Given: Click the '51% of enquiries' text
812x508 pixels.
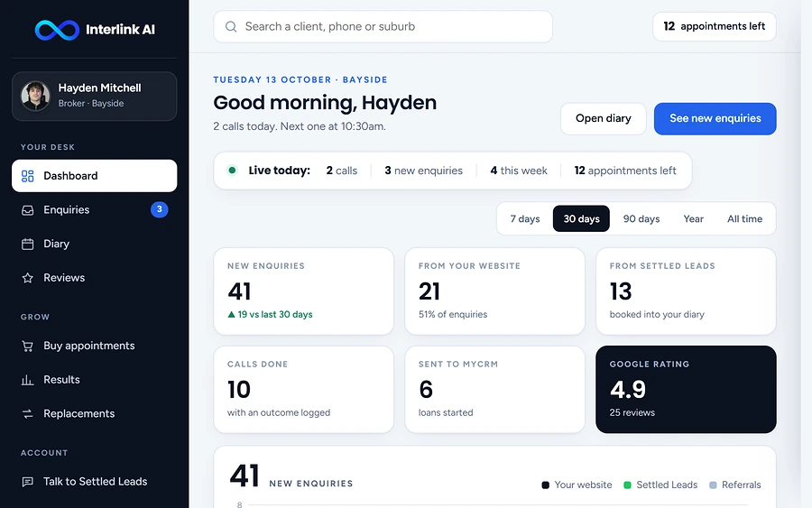Looking at the screenshot, I should pos(453,314).
